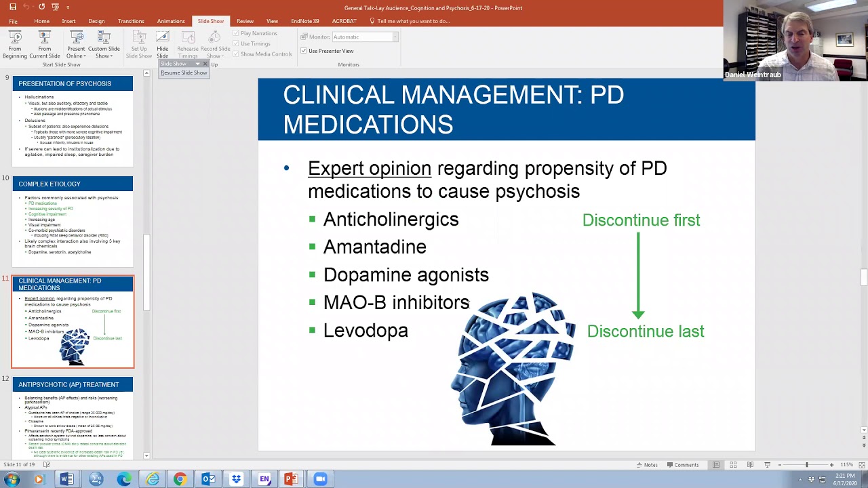Open floating Slide Show toolbar options arrow

197,64
